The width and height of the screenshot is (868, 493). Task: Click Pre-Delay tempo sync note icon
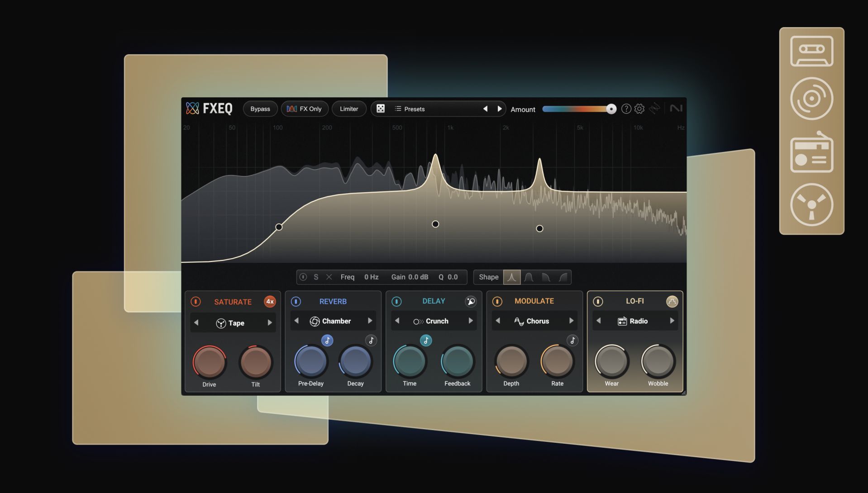(327, 341)
